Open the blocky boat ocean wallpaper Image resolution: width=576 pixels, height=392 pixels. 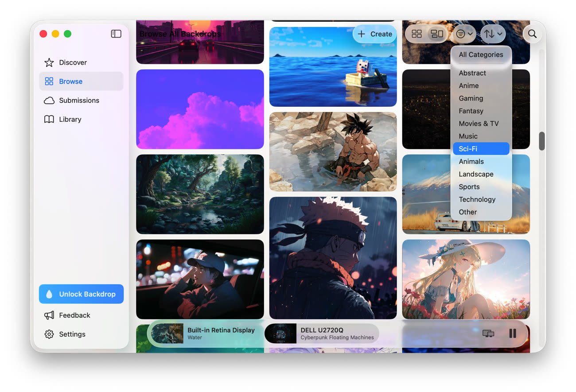[333, 67]
